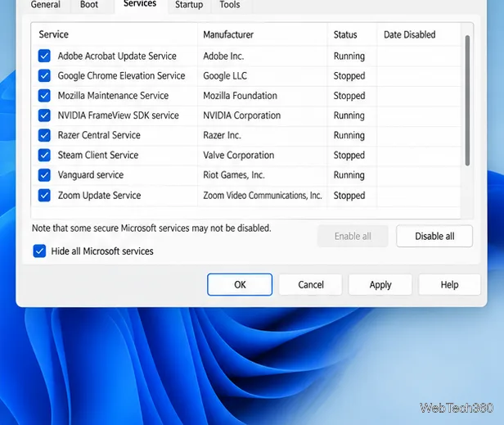Go to the Startup tab

pyautogui.click(x=189, y=5)
